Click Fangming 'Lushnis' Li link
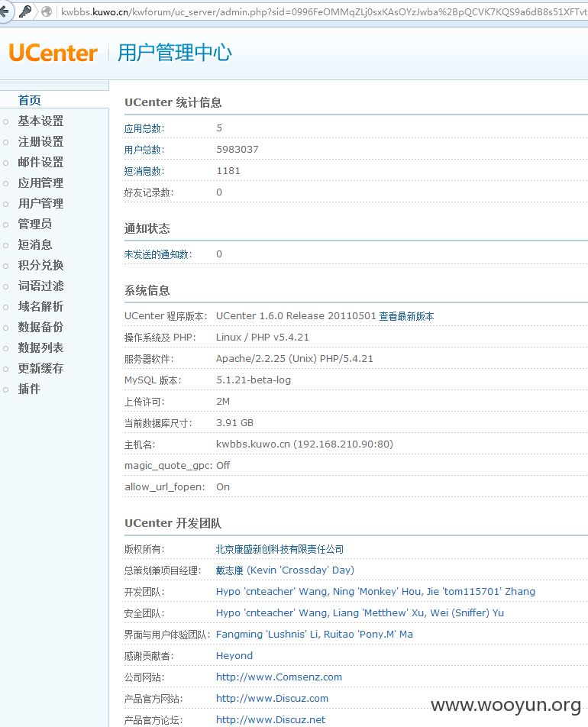 (x=267, y=635)
